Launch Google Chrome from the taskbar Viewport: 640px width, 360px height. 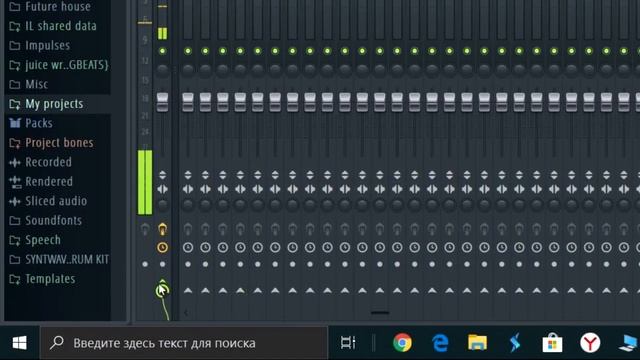(402, 343)
